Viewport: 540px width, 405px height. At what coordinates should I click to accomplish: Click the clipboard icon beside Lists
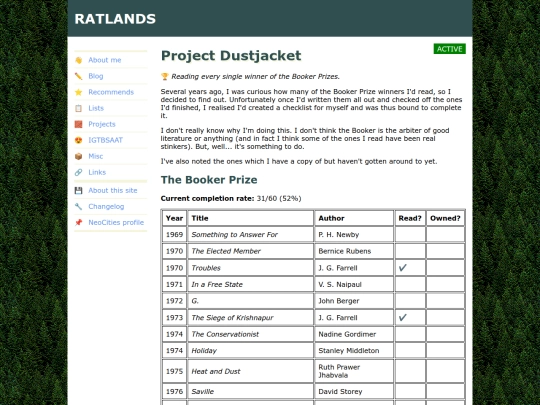pos(79,108)
